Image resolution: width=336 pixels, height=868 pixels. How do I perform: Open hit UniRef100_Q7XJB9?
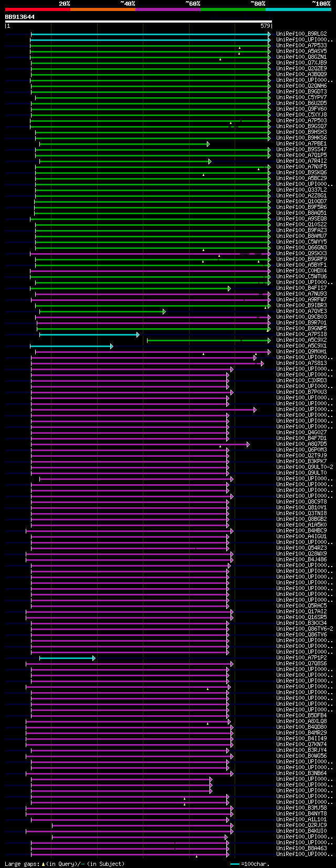tap(301, 63)
